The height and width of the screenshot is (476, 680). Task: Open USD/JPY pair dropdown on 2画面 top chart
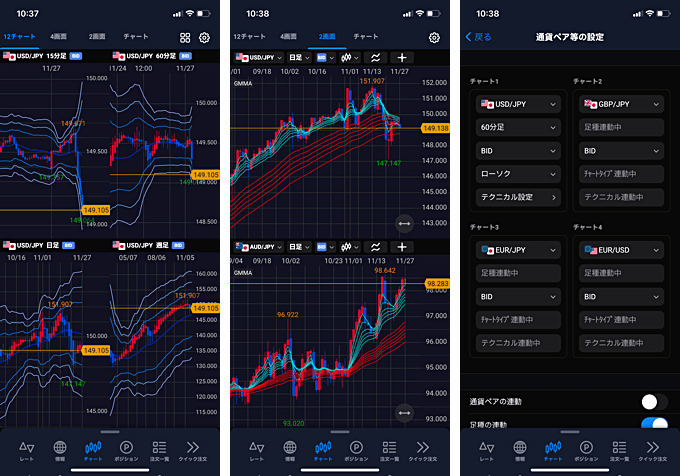(258, 57)
